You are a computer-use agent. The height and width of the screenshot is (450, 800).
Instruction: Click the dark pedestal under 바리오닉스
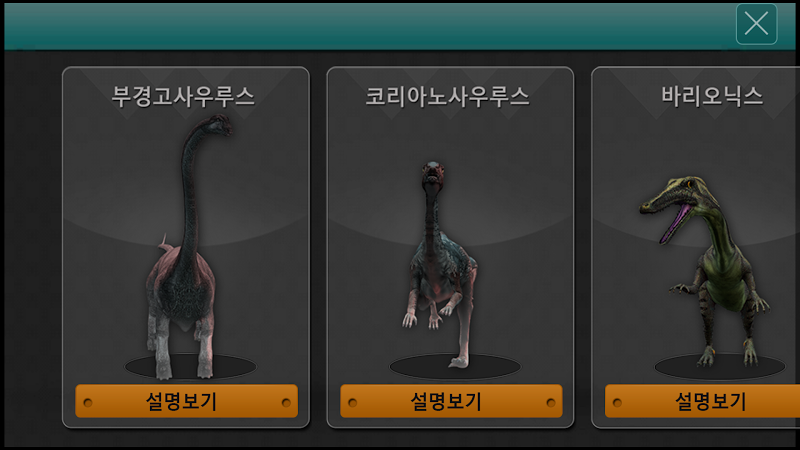coord(720,366)
